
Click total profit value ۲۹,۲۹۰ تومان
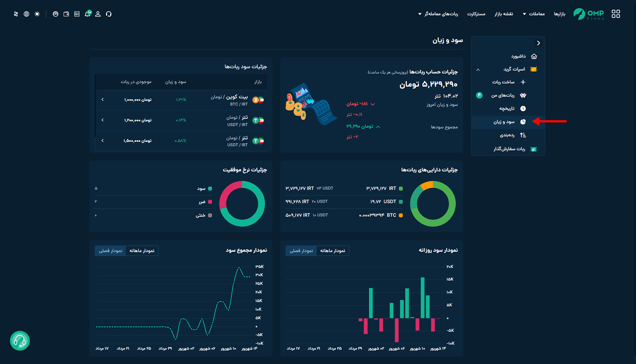(360, 126)
